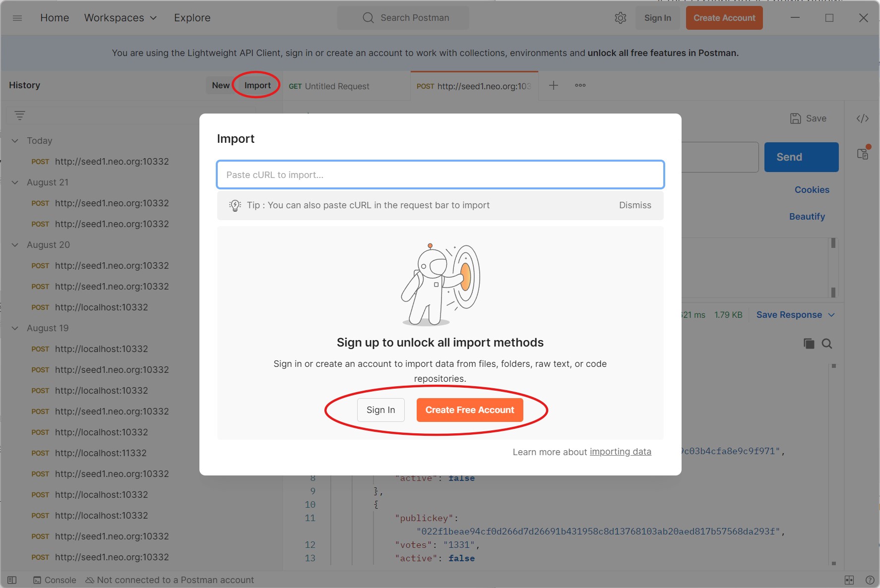Open the settings gear icon
Screen dimensions: 880x588
pyautogui.click(x=621, y=18)
